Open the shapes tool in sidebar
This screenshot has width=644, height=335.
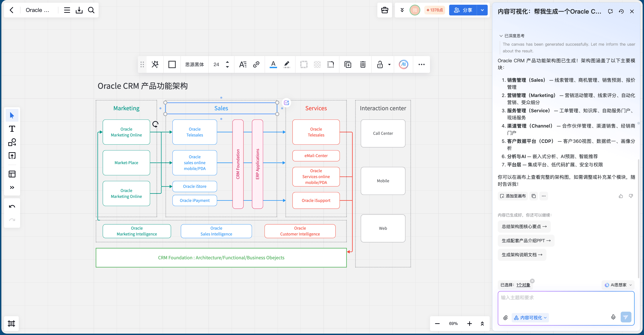(x=12, y=142)
